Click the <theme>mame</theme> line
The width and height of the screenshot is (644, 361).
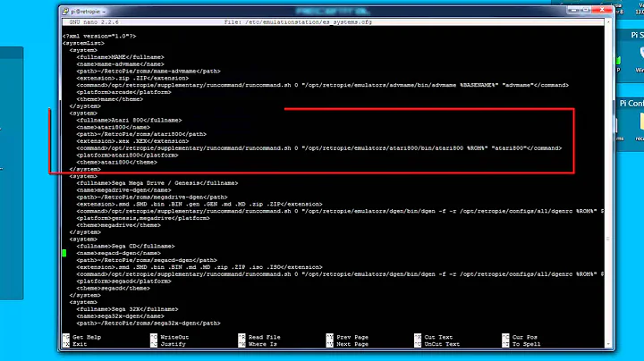[110, 99]
